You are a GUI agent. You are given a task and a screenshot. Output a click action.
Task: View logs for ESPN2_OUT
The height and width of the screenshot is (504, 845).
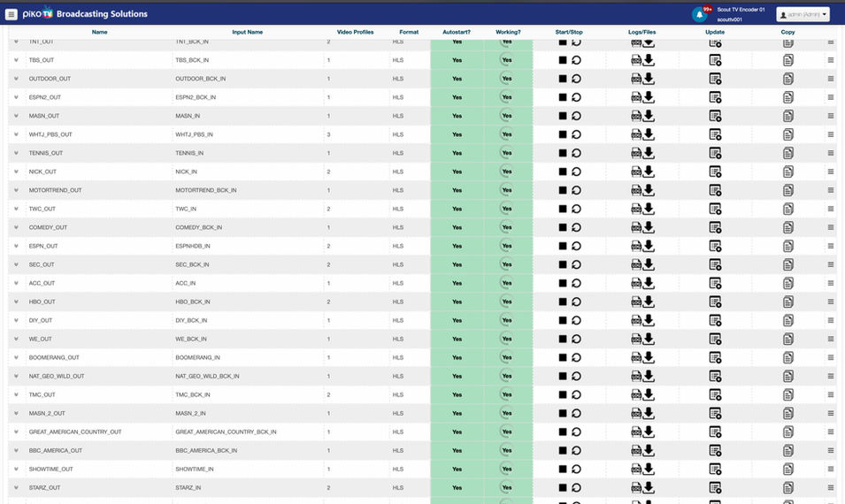coord(636,97)
